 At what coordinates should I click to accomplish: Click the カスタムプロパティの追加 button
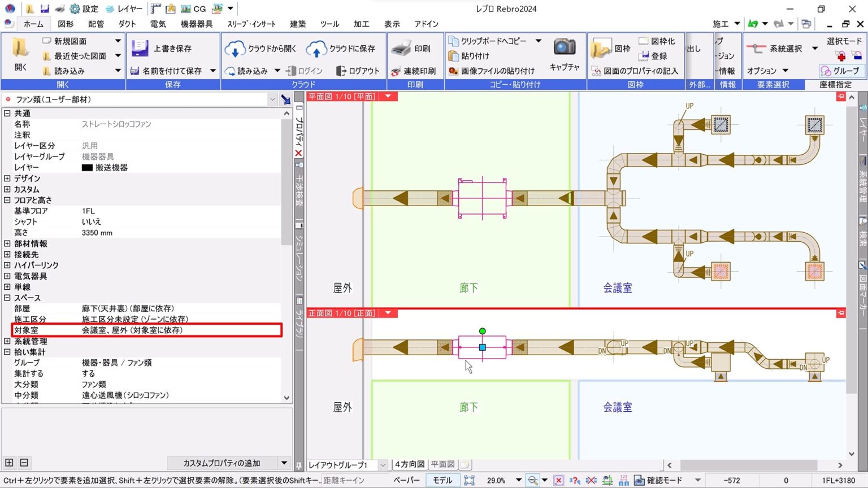(x=222, y=463)
